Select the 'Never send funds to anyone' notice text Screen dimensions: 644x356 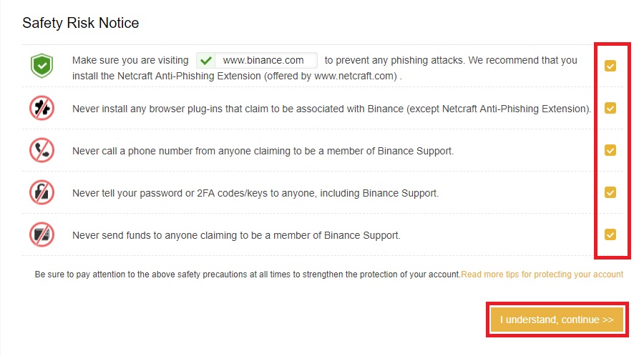[x=236, y=235]
